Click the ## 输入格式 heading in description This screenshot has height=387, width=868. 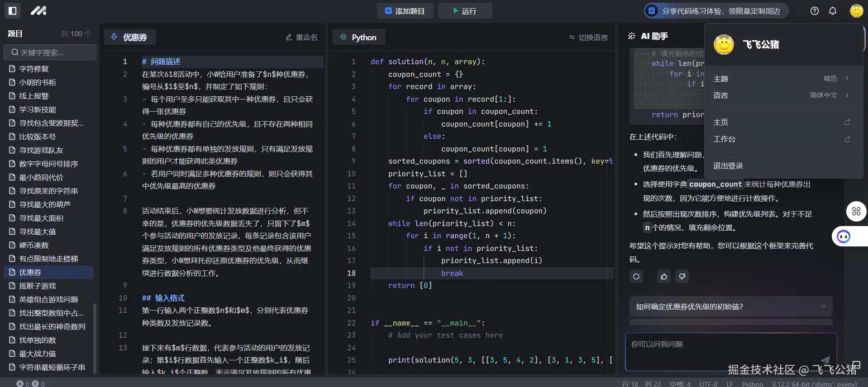pos(163,298)
